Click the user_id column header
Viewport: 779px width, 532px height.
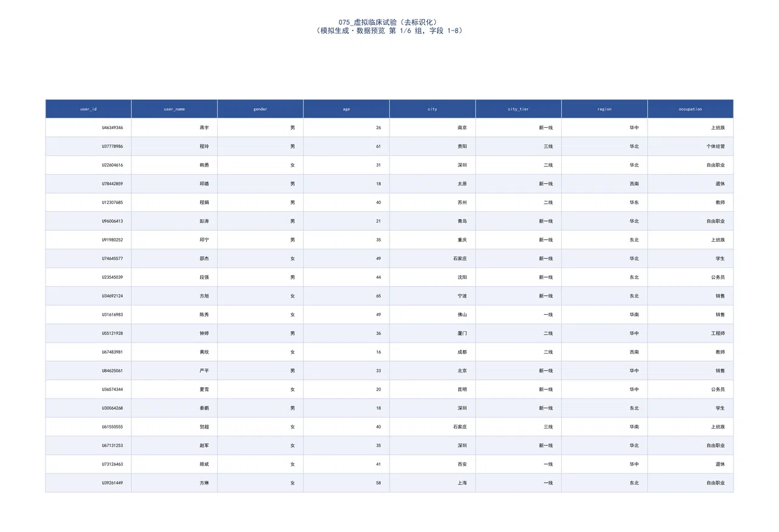88,109
